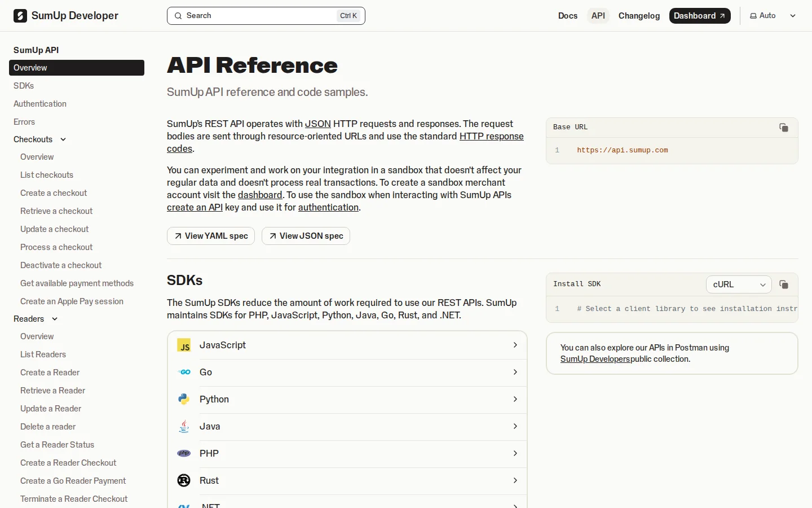Expand the Go SDK row chevron
The height and width of the screenshot is (508, 812).
click(x=515, y=372)
